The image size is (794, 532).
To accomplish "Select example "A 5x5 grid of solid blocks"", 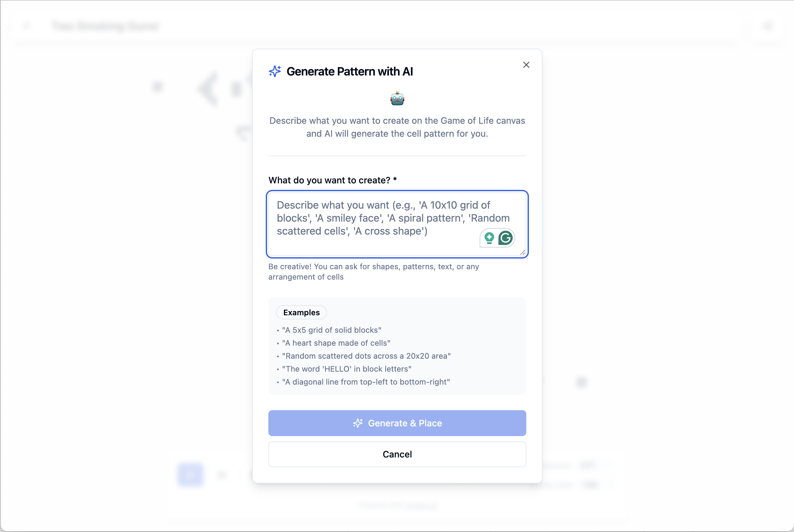I will [332, 330].
